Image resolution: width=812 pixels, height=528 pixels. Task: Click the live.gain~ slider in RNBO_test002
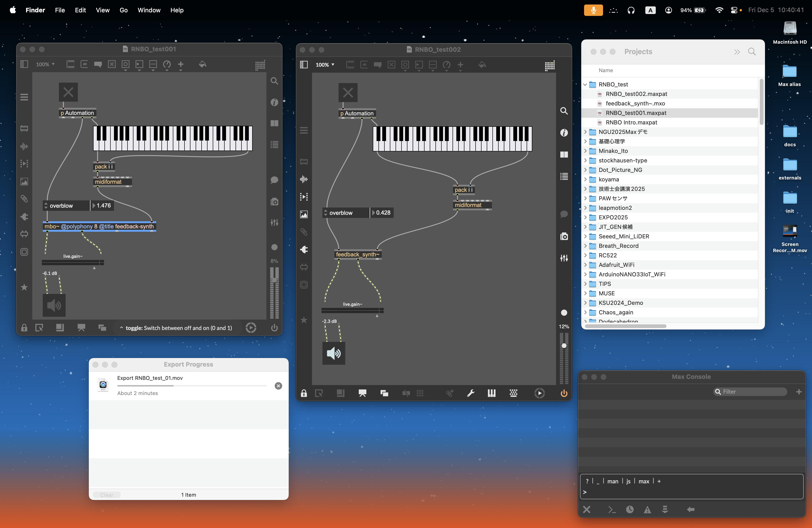pyautogui.click(x=352, y=310)
